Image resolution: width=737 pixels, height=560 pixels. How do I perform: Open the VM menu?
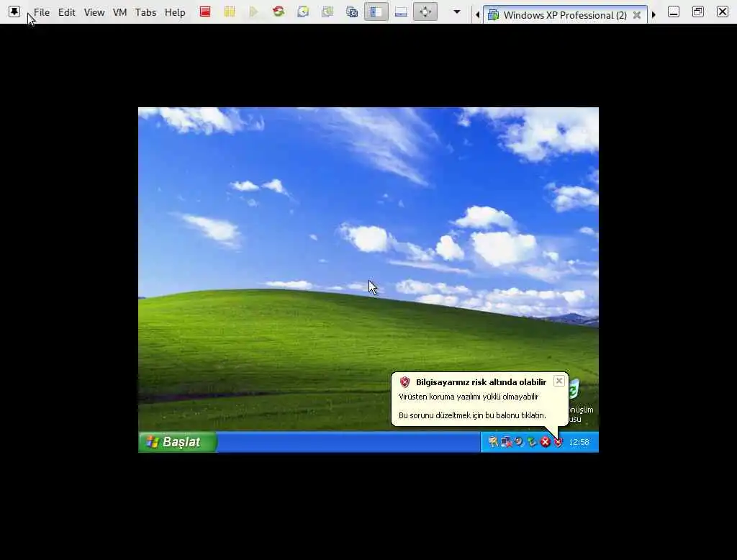point(120,13)
